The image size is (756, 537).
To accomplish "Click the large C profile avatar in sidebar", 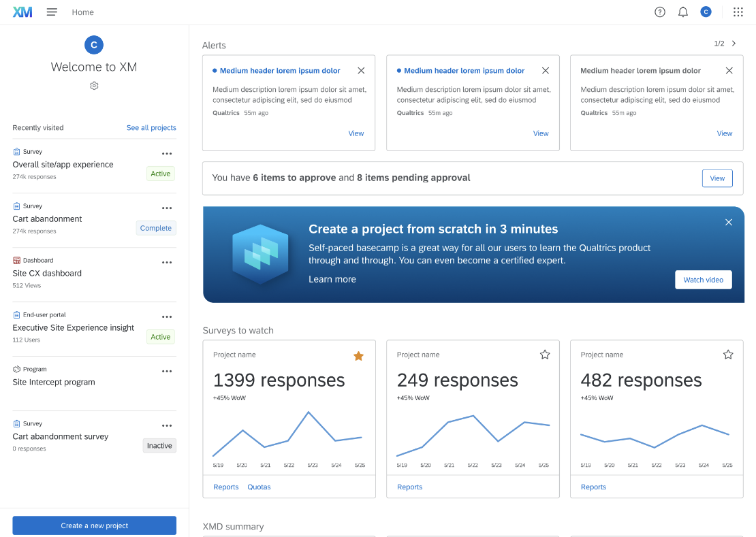I will [x=94, y=45].
